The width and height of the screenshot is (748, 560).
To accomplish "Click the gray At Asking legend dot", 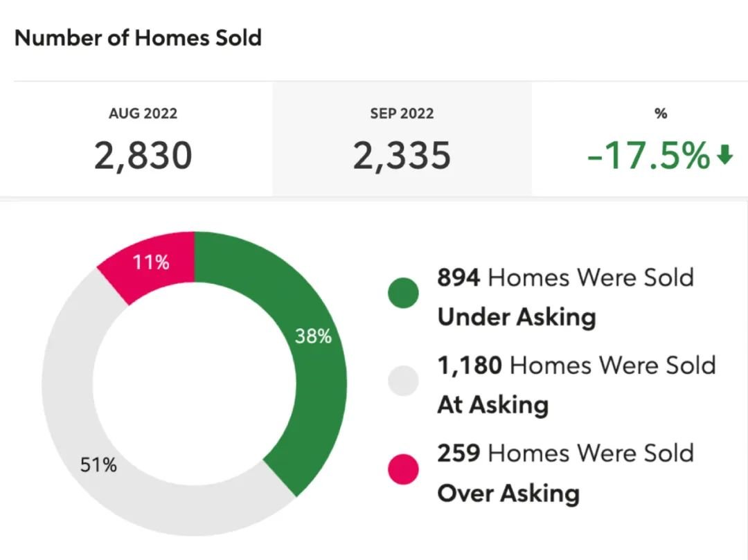I will (404, 381).
